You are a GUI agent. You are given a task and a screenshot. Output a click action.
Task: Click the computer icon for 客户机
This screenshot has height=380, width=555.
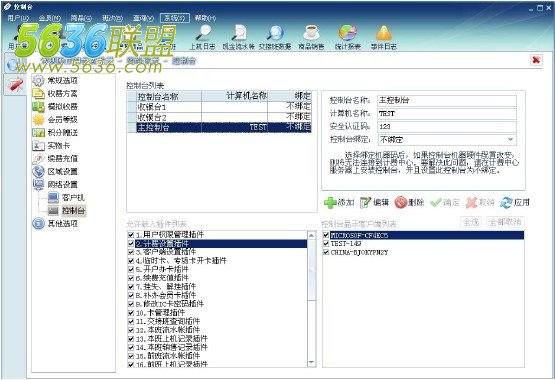pyautogui.click(x=53, y=197)
